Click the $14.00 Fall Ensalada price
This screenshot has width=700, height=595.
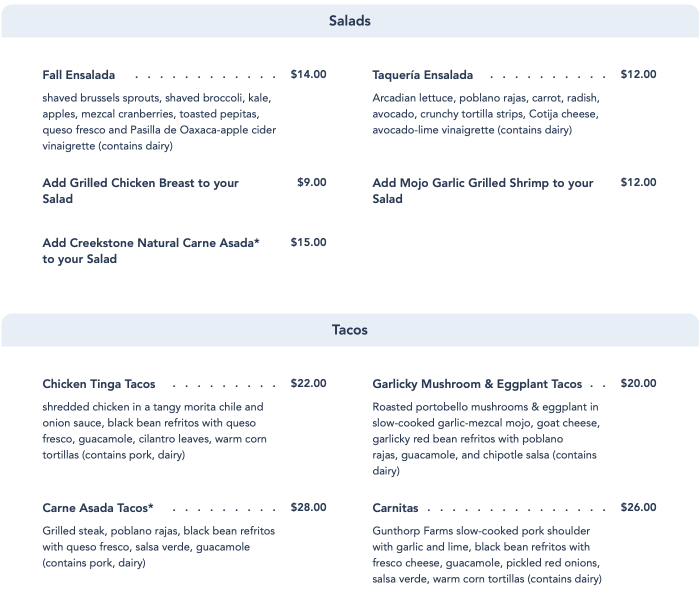[x=308, y=74]
